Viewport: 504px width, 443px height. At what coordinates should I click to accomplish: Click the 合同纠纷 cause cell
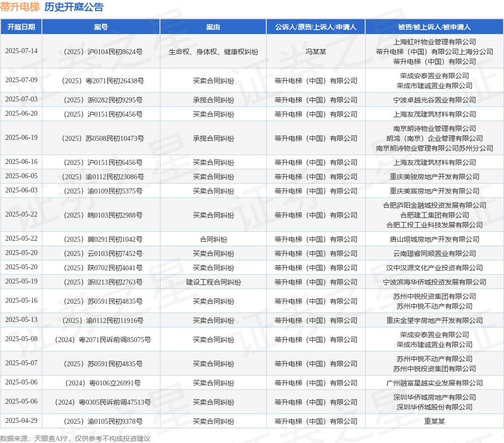pyautogui.click(x=214, y=239)
